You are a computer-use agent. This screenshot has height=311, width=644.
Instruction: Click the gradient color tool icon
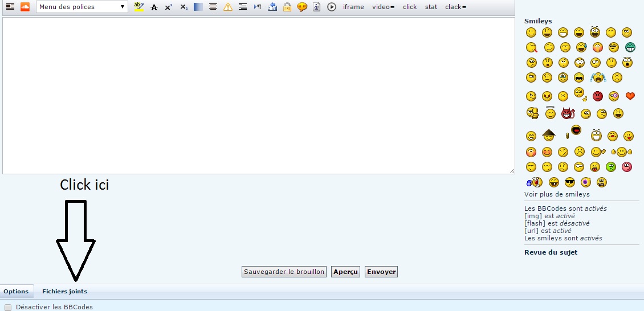click(198, 7)
